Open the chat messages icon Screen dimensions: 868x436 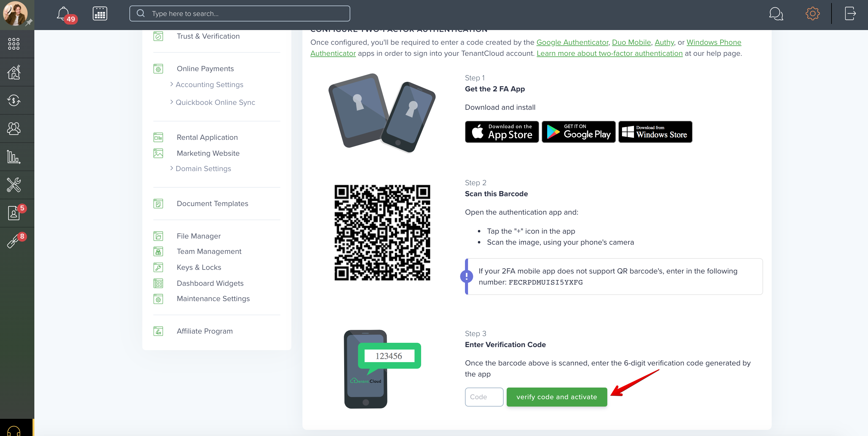[x=776, y=14]
